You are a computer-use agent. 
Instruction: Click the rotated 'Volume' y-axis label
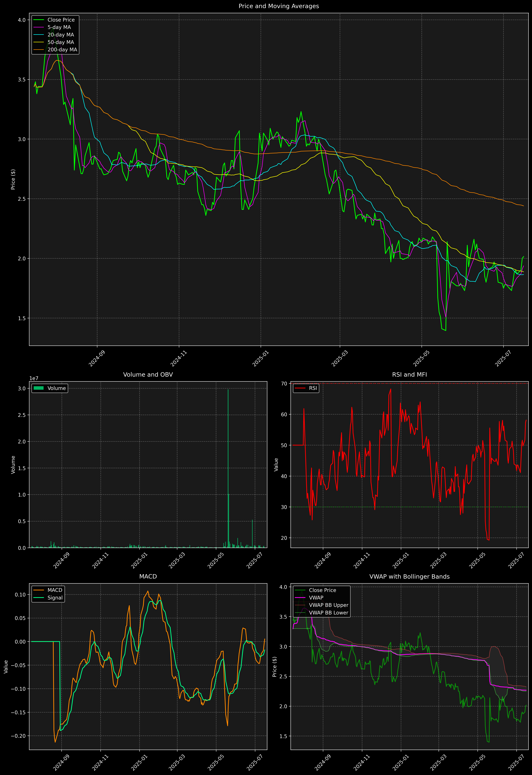click(x=13, y=464)
